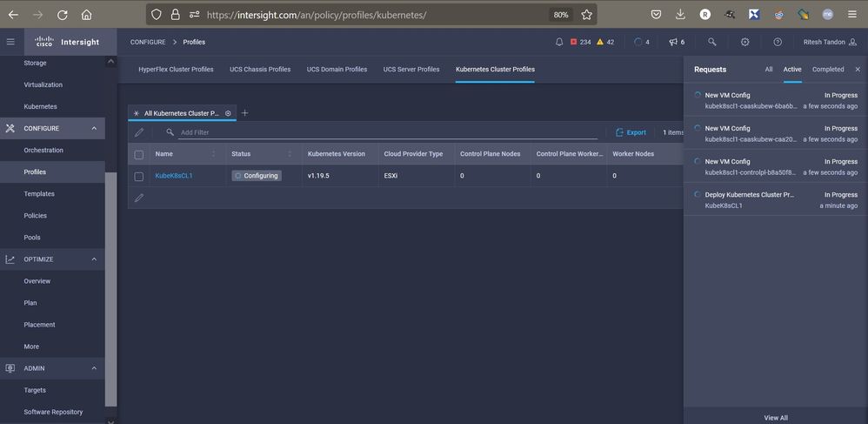868x424 pixels.
Task: Click View All requests
Action: pos(776,417)
